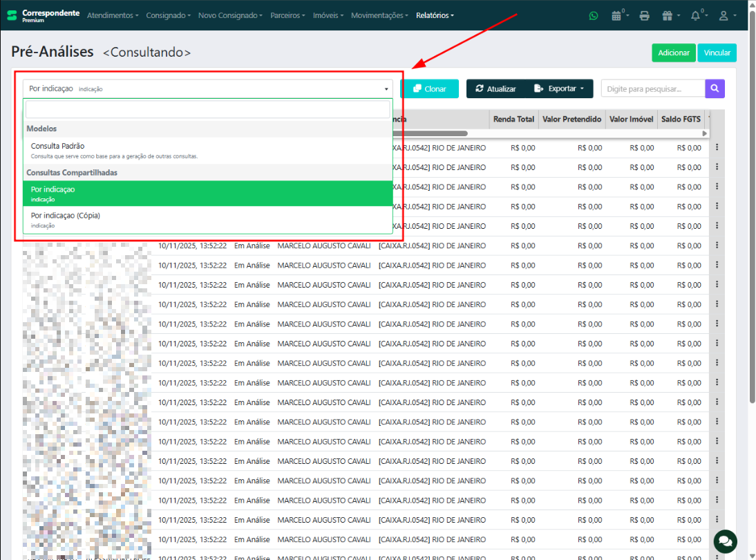756x560 pixels.
Task: Collapse the 'Por indicaçao' query selector
Action: click(207, 88)
